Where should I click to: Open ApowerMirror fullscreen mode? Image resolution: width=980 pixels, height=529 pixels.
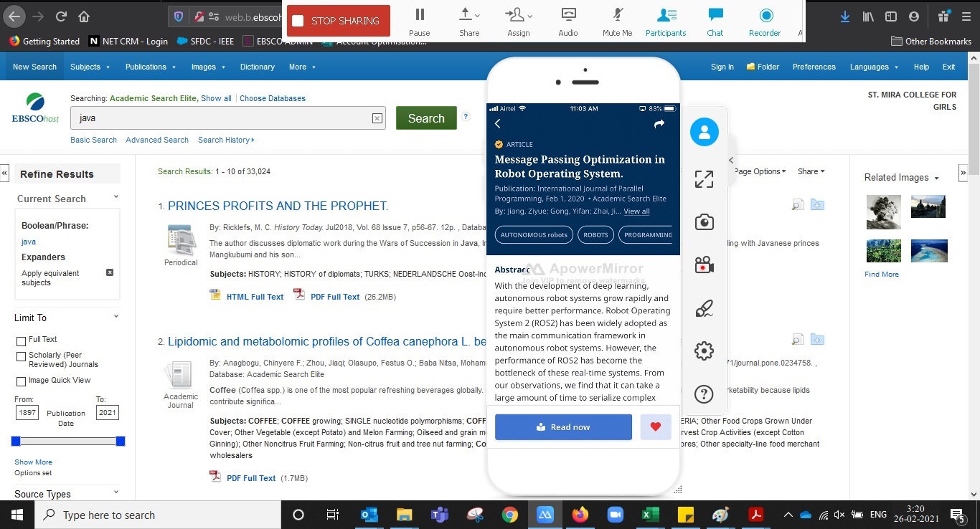click(704, 179)
